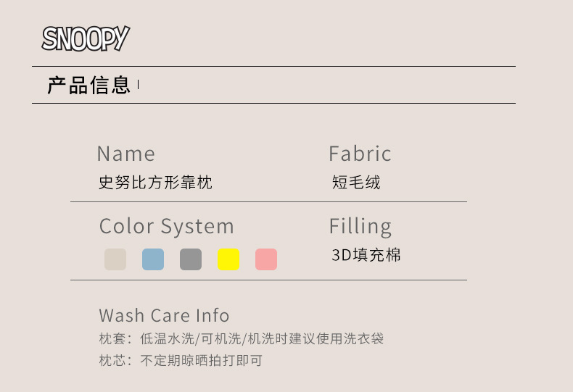Click the Fabric label
The height and width of the screenshot is (392, 573).
point(360,154)
